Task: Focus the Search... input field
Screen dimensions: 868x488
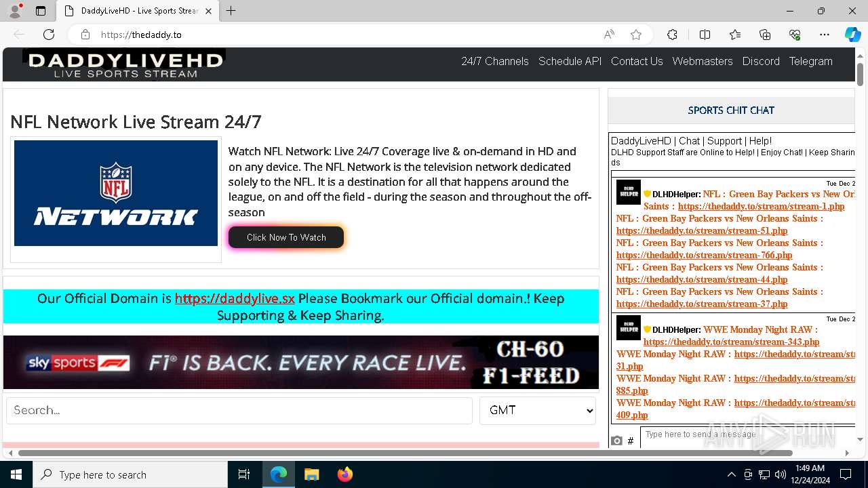Action: pos(239,411)
